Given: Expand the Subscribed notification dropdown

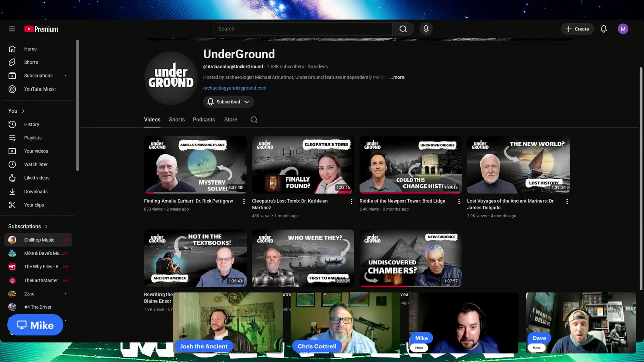Looking at the screenshot, I should [228, 102].
